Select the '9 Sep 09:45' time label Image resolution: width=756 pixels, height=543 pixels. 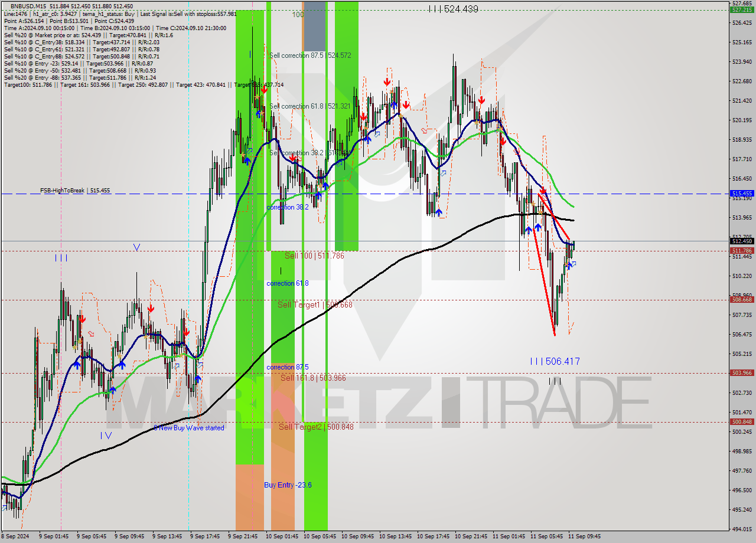pyautogui.click(x=129, y=537)
